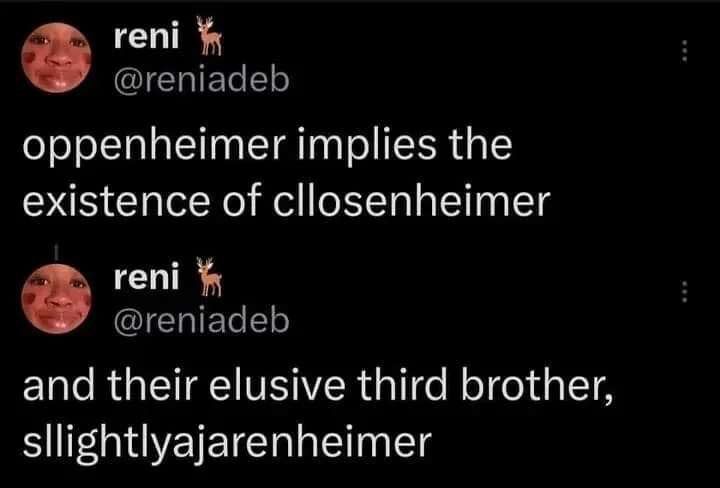Click the word 'sllightlyajarenheimer' in the reply

click(x=227, y=442)
